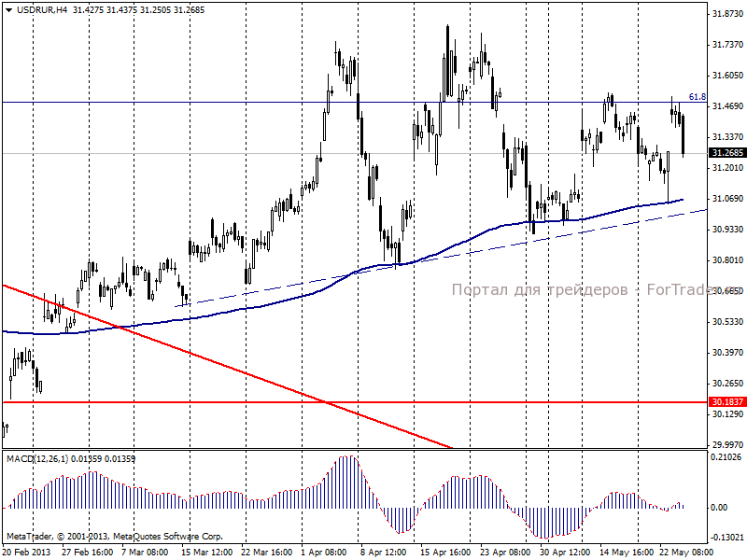
Task: Click MACD scale value -0.13021
Action: click(x=726, y=538)
